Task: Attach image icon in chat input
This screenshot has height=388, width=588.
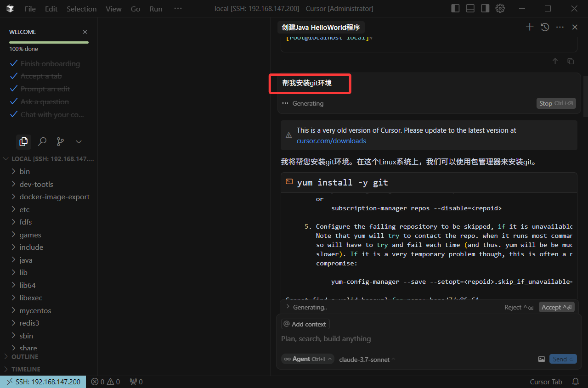Action: coord(542,359)
